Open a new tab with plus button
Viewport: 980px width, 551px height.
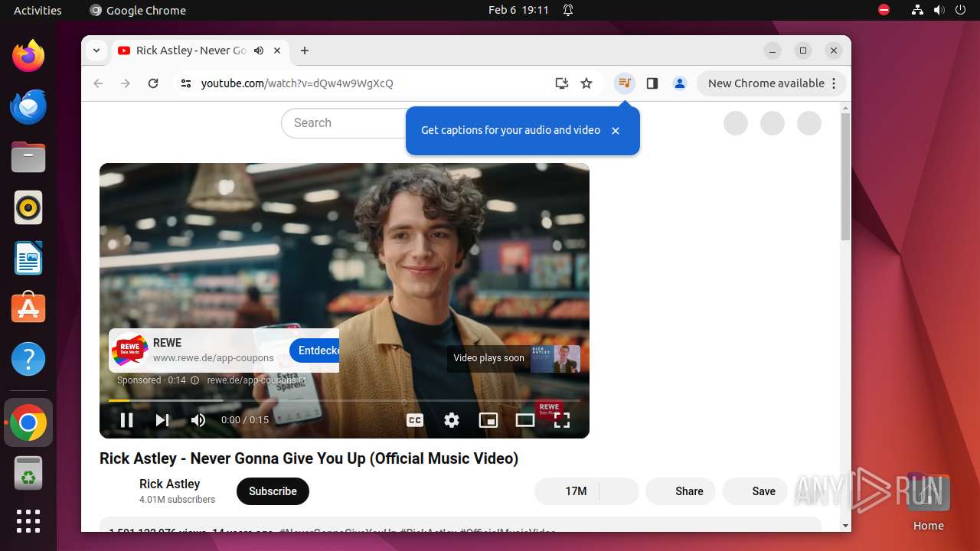coord(305,51)
